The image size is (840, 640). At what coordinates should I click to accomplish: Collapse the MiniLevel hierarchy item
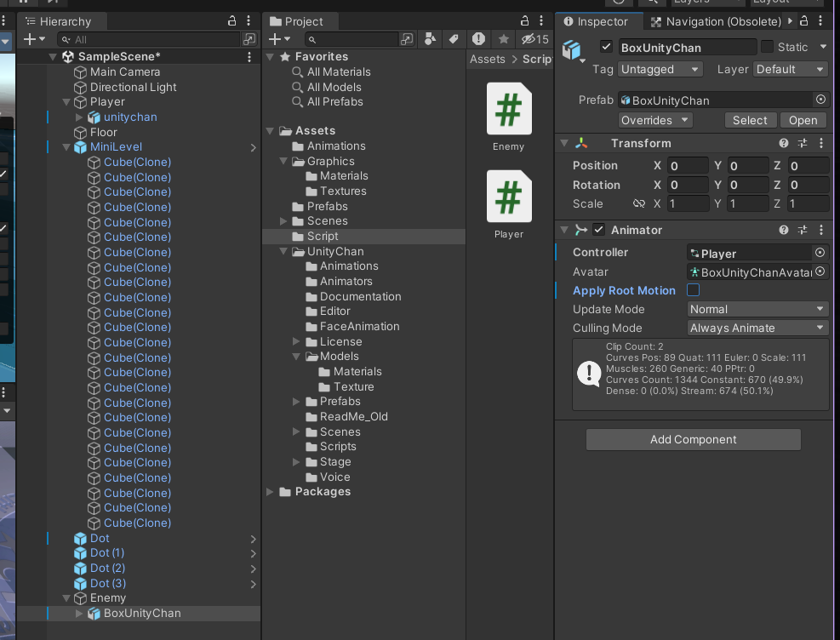pos(66,147)
